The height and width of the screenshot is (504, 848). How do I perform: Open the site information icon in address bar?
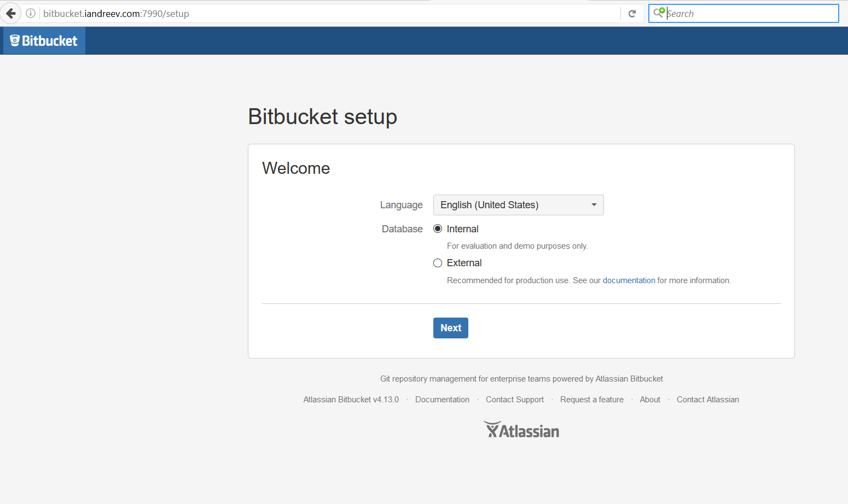[x=31, y=13]
